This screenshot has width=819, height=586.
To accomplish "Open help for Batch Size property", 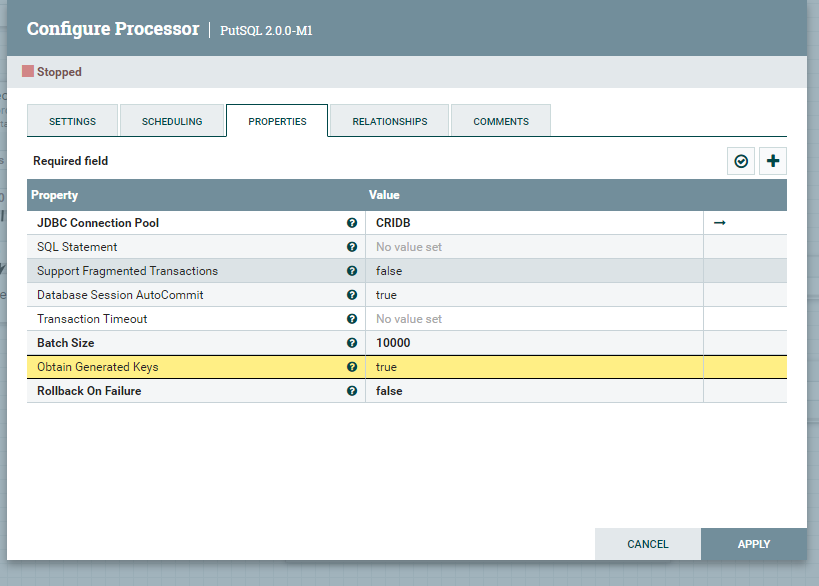I will pos(352,342).
